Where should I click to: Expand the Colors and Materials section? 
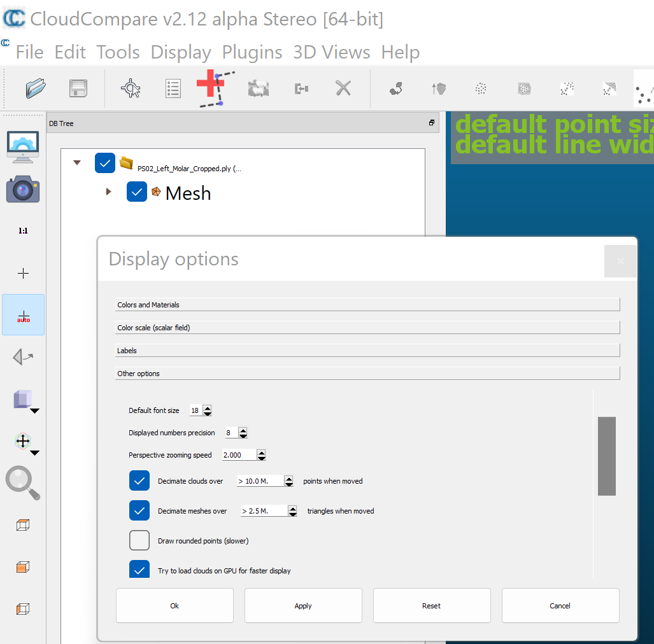click(x=367, y=304)
